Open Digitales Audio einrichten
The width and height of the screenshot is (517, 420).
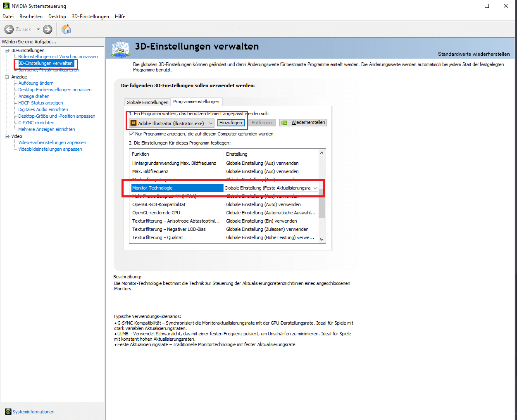pos(43,109)
